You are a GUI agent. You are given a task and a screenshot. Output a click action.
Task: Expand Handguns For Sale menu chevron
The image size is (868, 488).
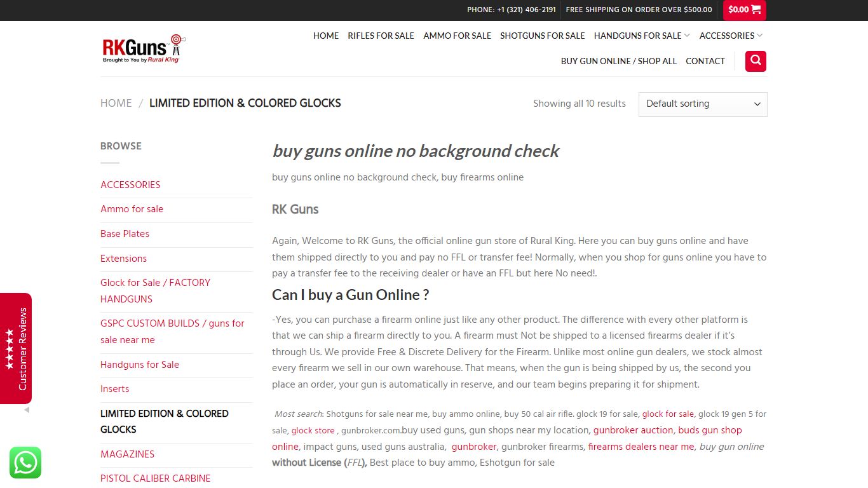click(x=687, y=36)
